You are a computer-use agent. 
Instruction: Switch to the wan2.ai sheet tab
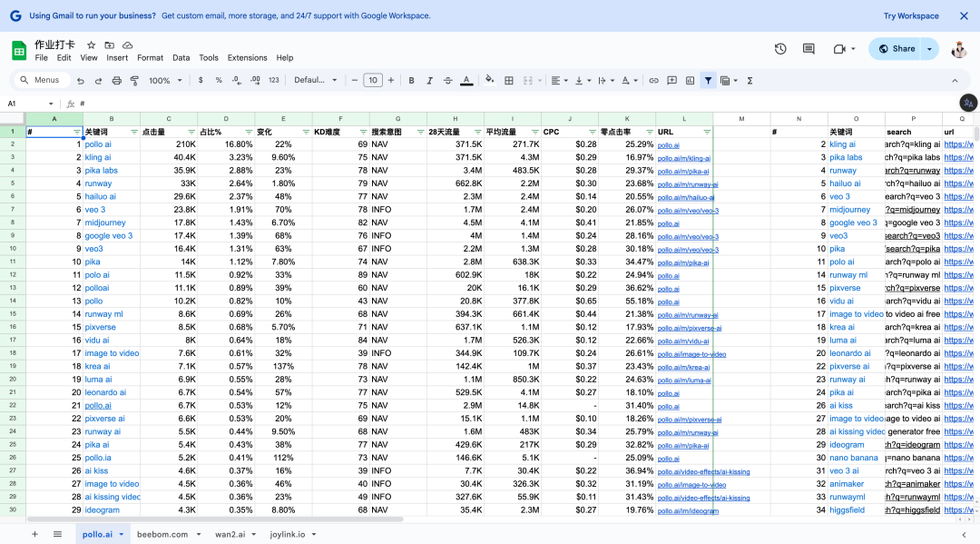(x=230, y=534)
